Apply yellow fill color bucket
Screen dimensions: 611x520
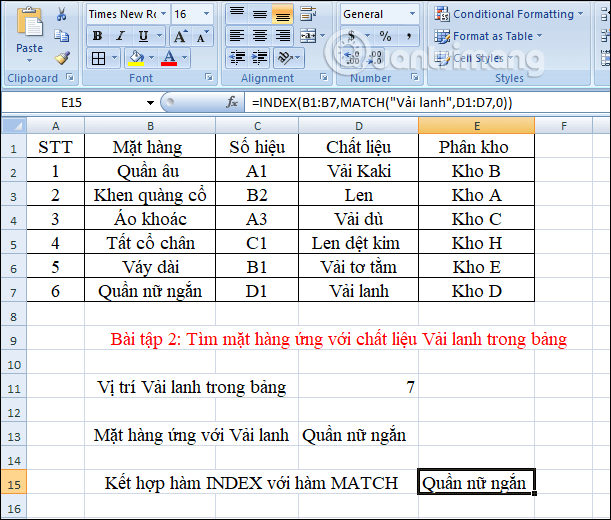pyautogui.click(x=136, y=58)
